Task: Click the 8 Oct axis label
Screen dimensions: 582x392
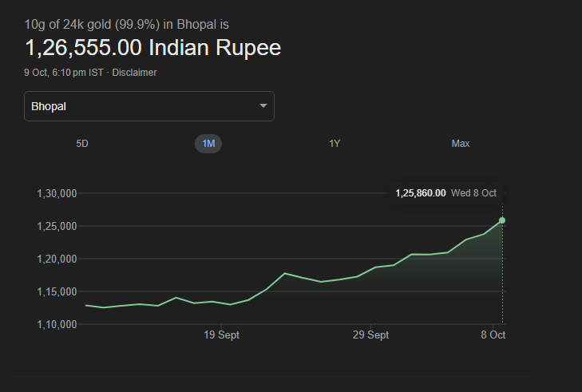Action: (x=493, y=335)
